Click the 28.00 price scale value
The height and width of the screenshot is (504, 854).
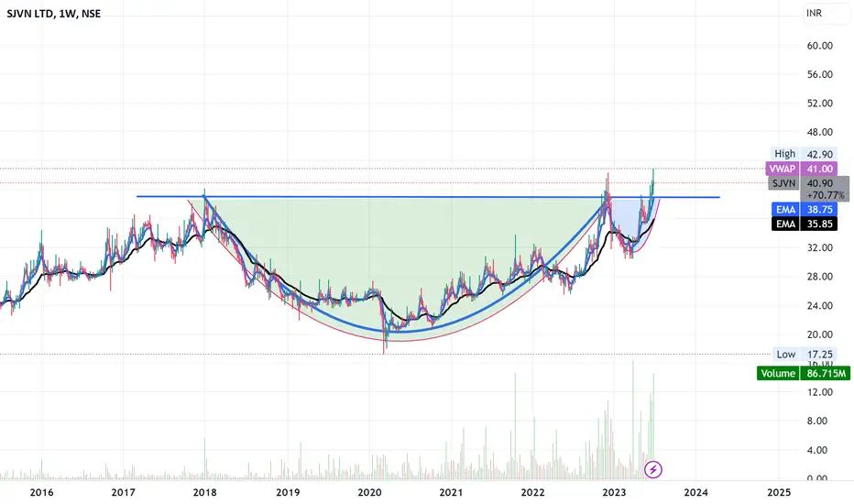(820, 277)
